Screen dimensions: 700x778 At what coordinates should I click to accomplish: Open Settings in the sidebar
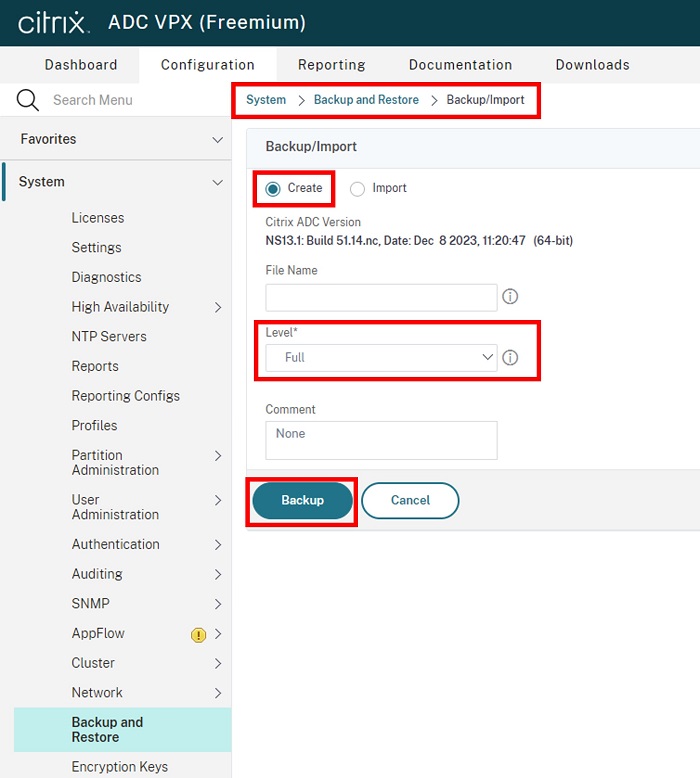(x=96, y=248)
